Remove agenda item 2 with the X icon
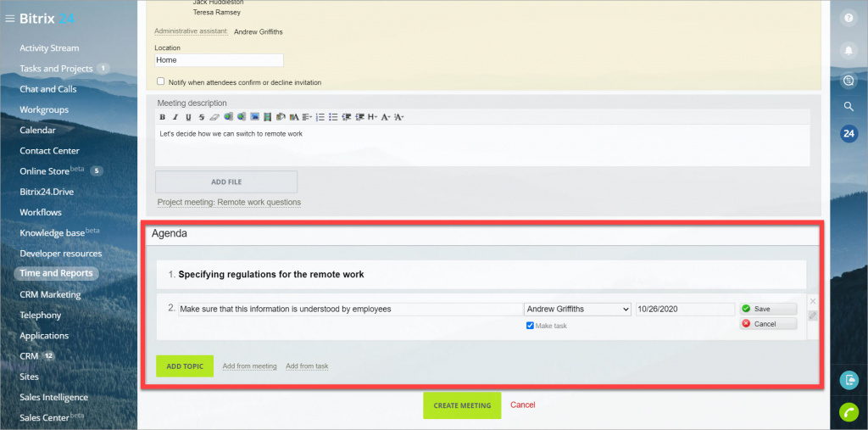This screenshot has width=868, height=430. (813, 301)
